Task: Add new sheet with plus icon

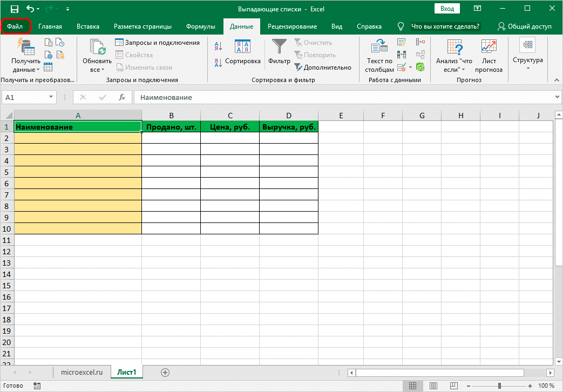Action: click(x=165, y=372)
